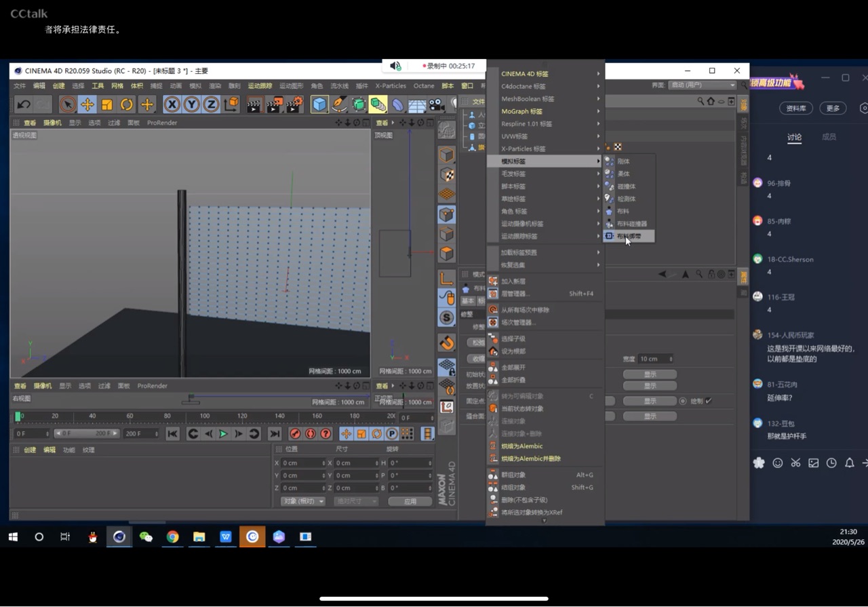Toggle the 绘制 checkbox

[709, 401]
